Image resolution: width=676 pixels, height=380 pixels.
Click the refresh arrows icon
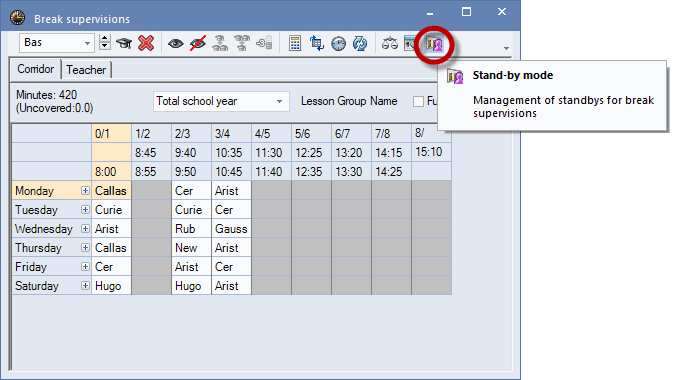pyautogui.click(x=360, y=44)
